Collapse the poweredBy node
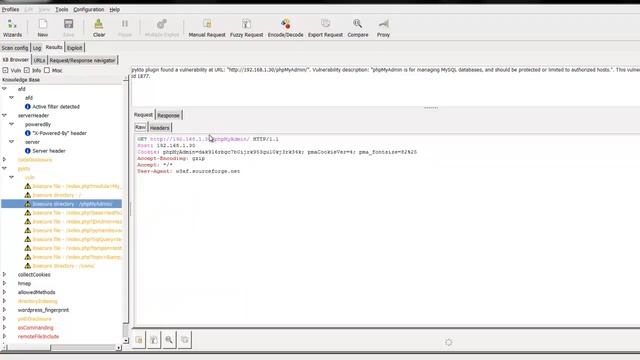This screenshot has height=360, width=640. (11, 124)
